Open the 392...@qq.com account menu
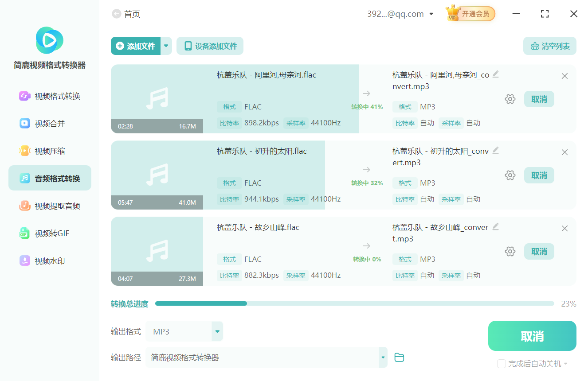 [x=399, y=14]
